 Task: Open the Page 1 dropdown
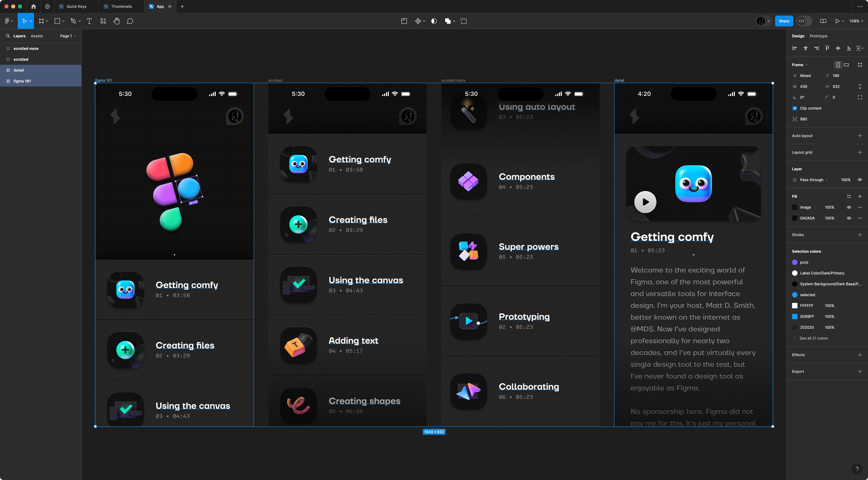(x=68, y=36)
